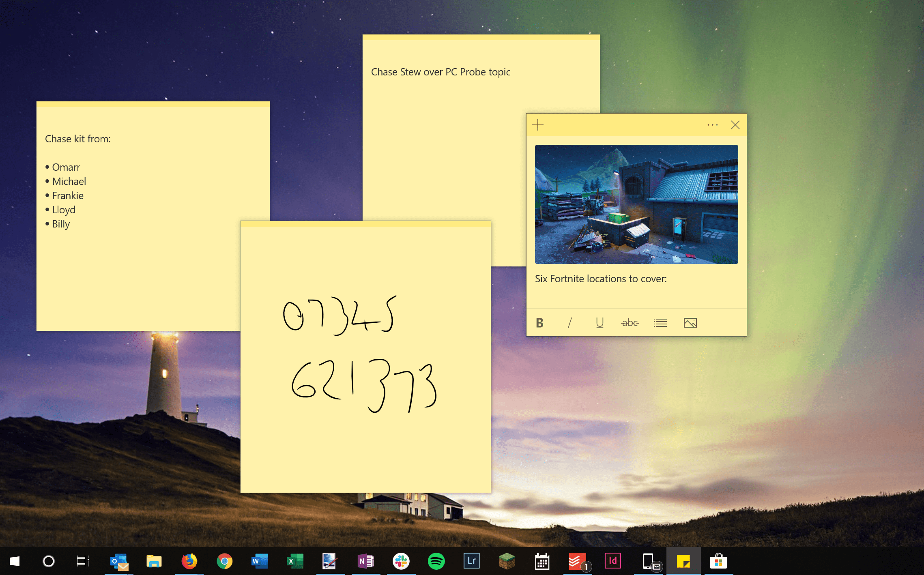Toggle bold formatting in the note
This screenshot has height=575, width=924.
point(539,322)
